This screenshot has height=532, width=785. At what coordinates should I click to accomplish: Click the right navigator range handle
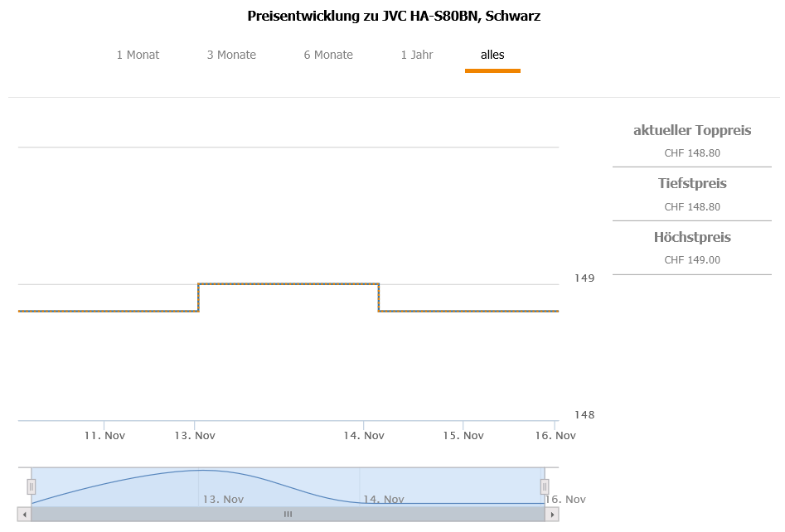tap(545, 486)
